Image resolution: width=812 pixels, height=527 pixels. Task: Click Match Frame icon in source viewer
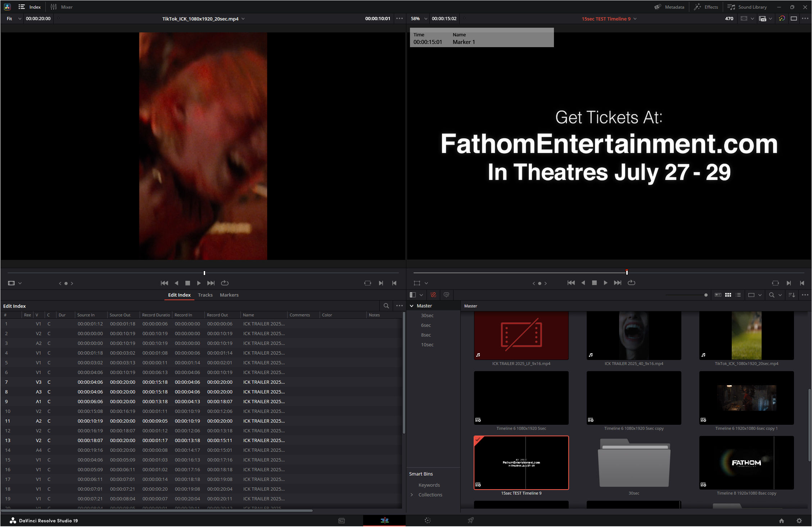tap(367, 283)
